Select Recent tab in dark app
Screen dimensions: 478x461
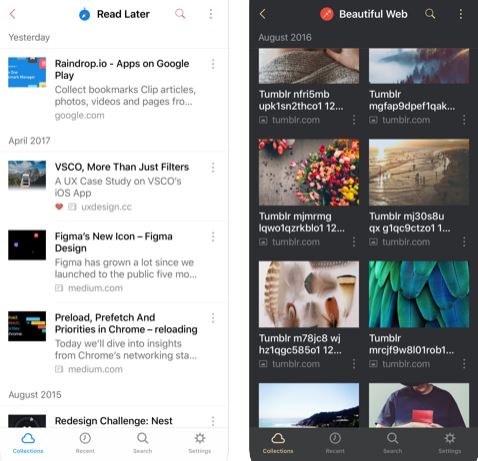335,443
